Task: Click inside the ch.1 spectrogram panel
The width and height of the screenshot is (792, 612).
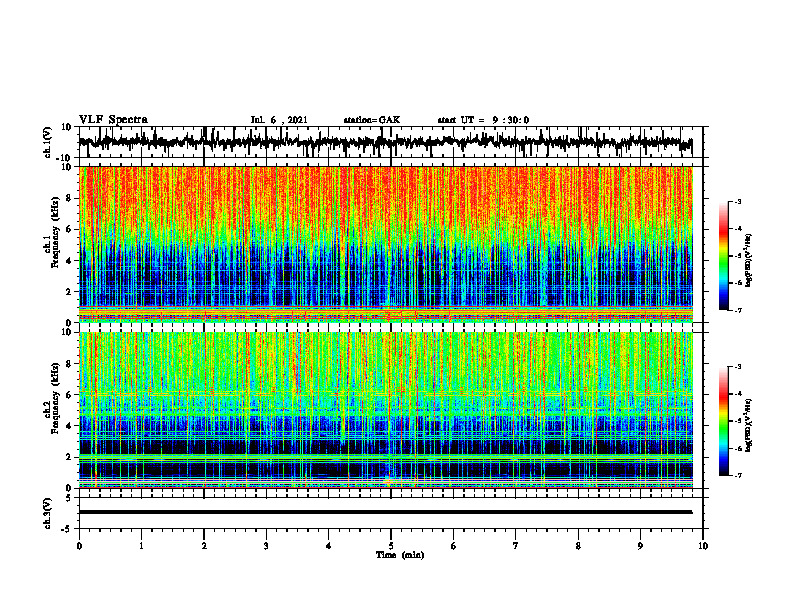Action: tap(385, 244)
